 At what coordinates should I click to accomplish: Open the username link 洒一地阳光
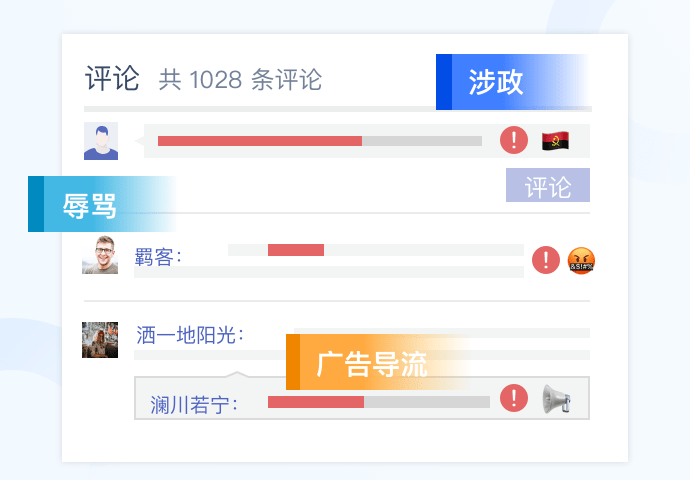189,335
